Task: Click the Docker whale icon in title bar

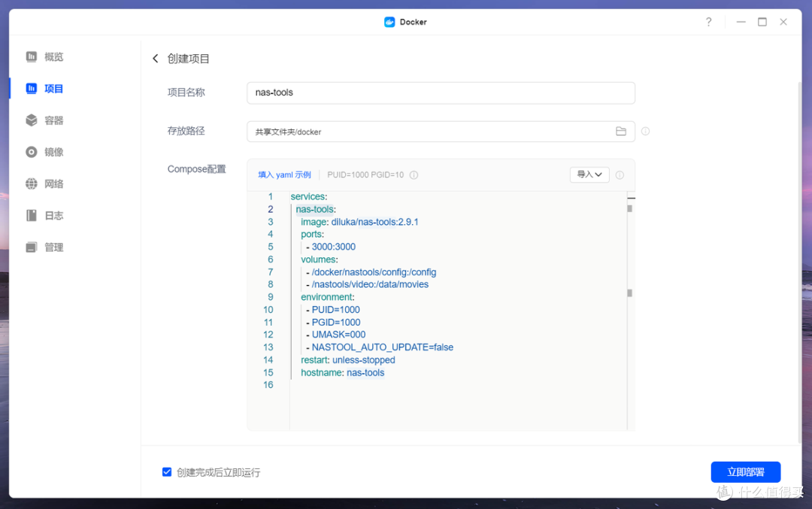Action: tap(389, 22)
